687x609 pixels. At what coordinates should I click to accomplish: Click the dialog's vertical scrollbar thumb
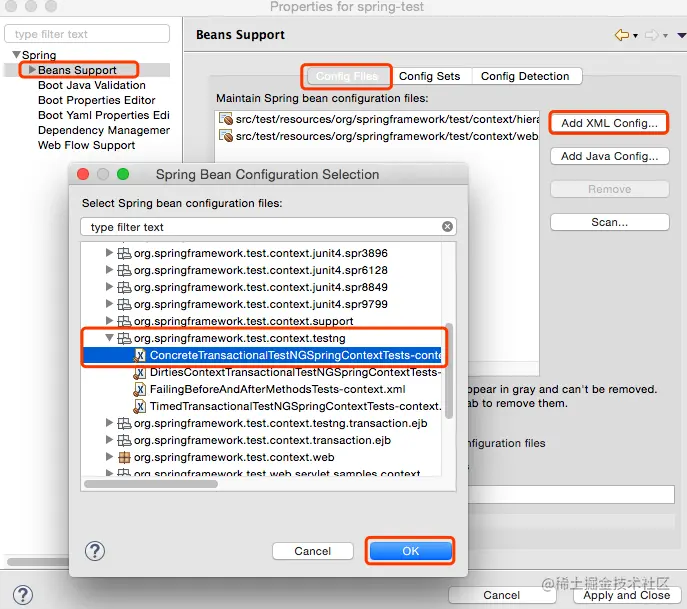coord(449,371)
